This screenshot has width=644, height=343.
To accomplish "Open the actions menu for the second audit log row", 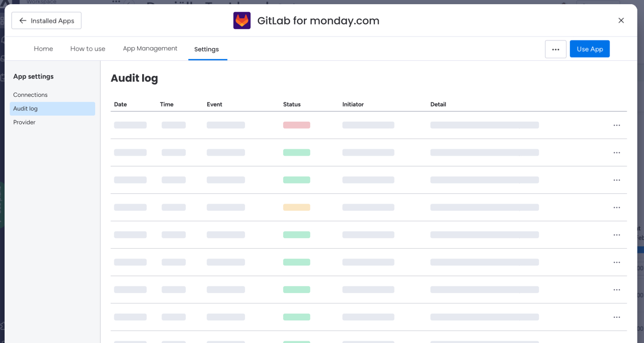I will (x=617, y=153).
